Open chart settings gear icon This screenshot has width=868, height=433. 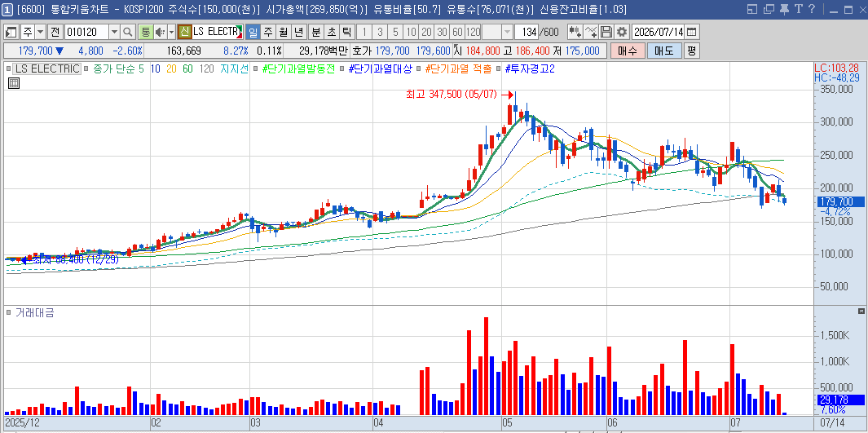[x=622, y=32]
